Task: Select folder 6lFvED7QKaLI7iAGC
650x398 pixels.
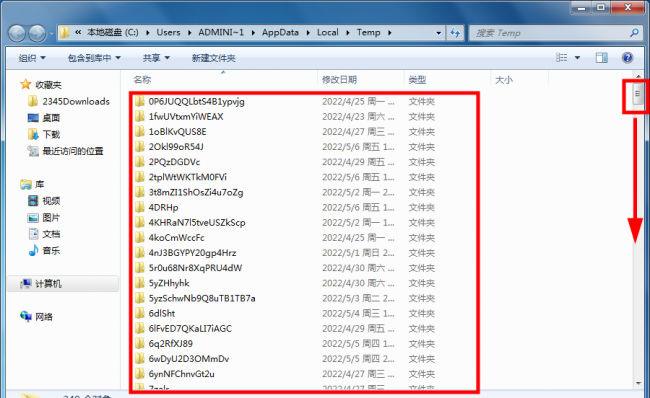Action: pos(190,329)
